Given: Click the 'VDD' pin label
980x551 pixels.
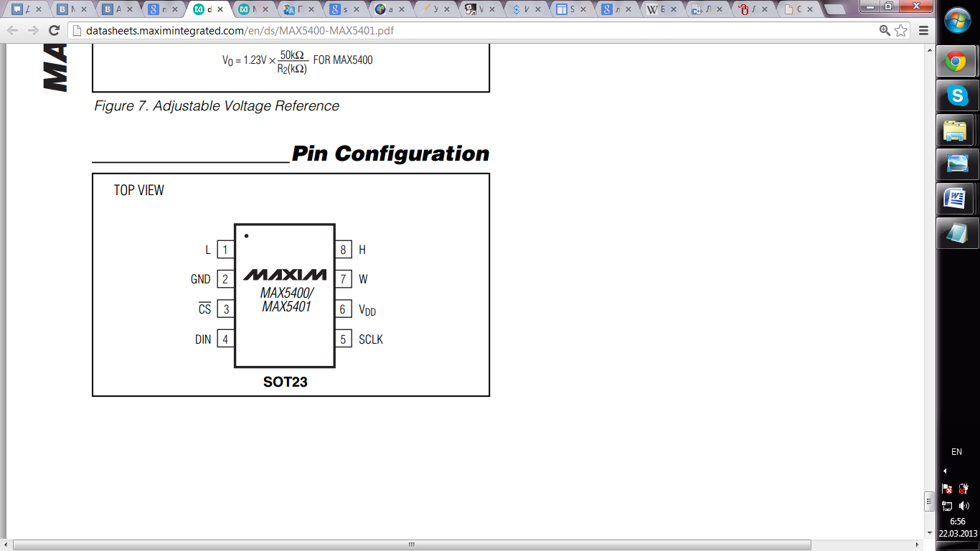Looking at the screenshot, I should pyautogui.click(x=367, y=310).
